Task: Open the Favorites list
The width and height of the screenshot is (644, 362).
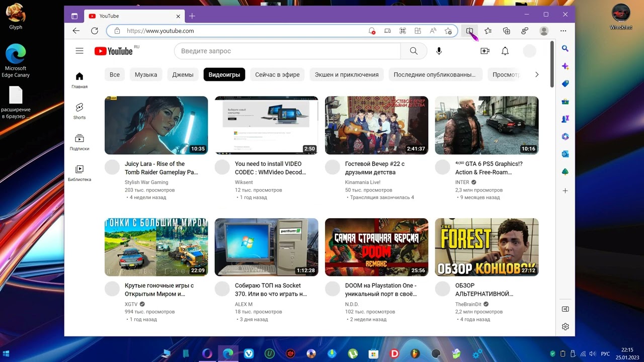Action: [x=488, y=31]
